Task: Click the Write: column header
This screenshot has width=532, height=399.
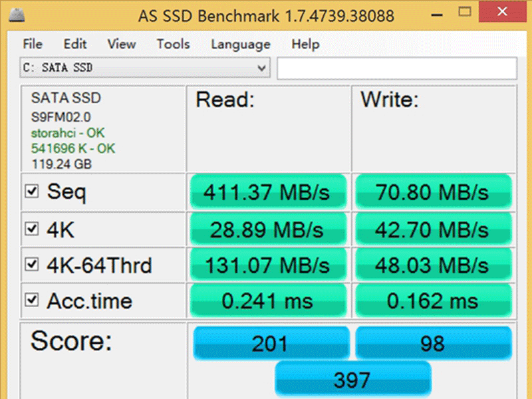Action: pyautogui.click(x=390, y=100)
